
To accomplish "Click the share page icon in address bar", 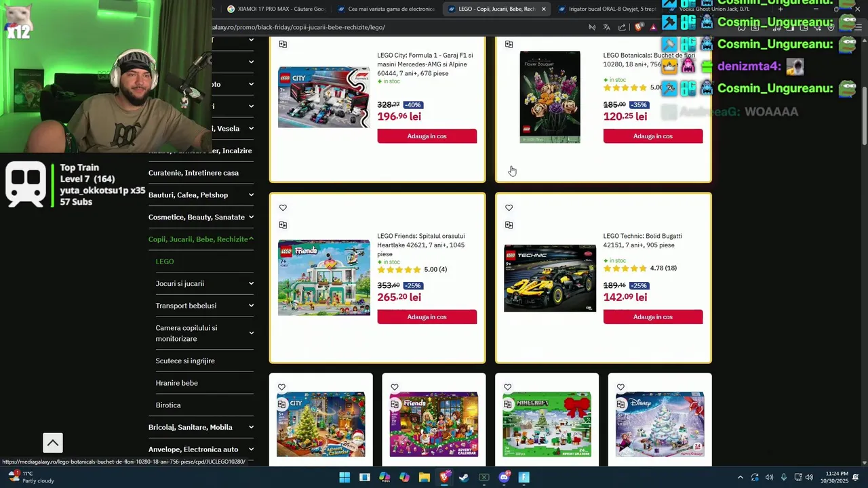I will (622, 27).
